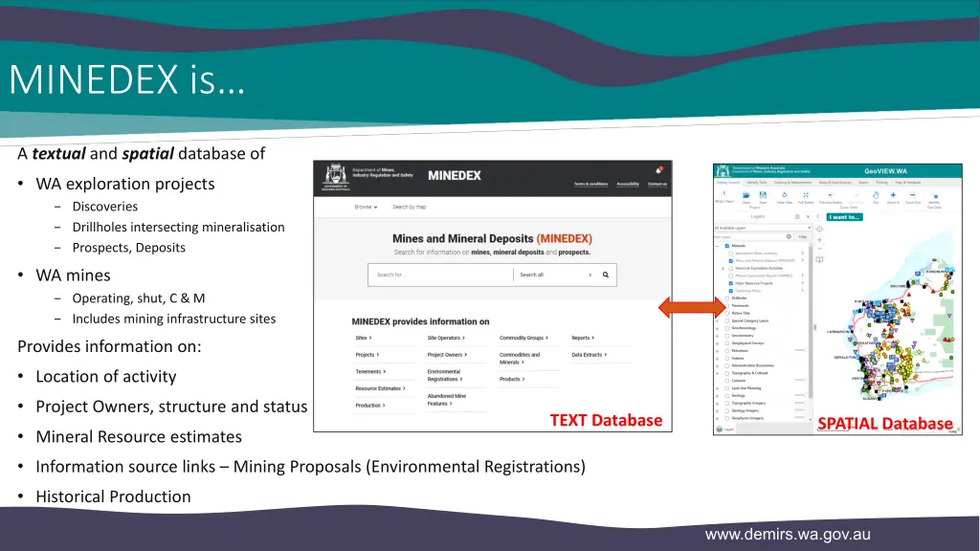The width and height of the screenshot is (980, 551).
Task: Click the MINEDEX Search for text field
Action: 440,275
